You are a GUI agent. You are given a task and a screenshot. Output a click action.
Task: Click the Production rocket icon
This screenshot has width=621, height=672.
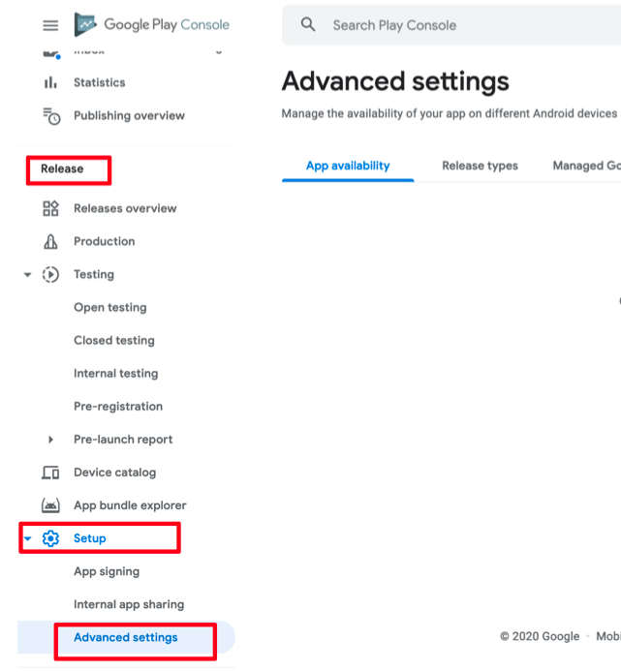click(x=50, y=242)
